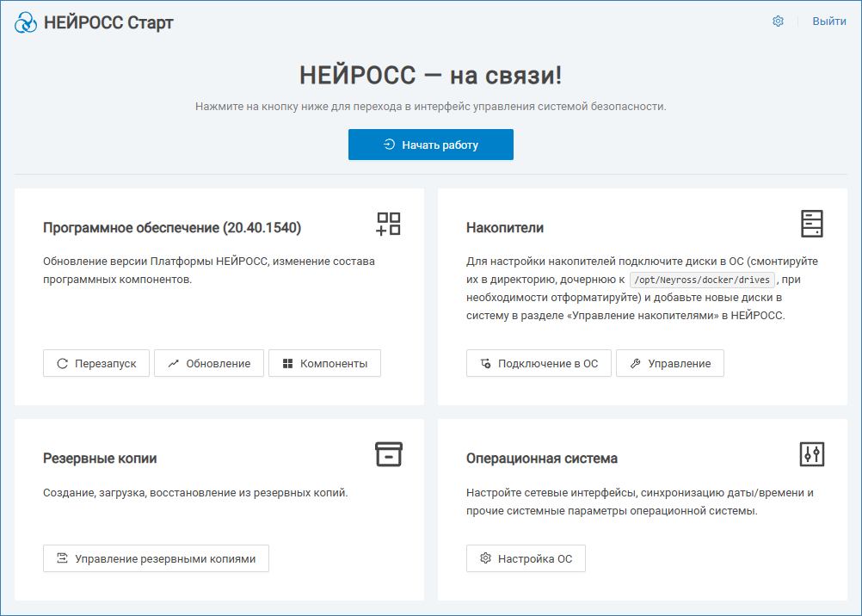
Task: Click the operating system sliders icon
Action: pyautogui.click(x=812, y=454)
